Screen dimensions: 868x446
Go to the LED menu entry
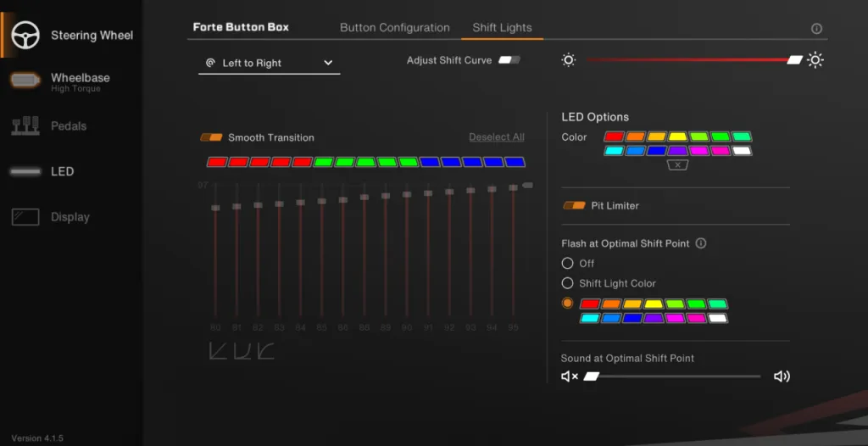(62, 172)
